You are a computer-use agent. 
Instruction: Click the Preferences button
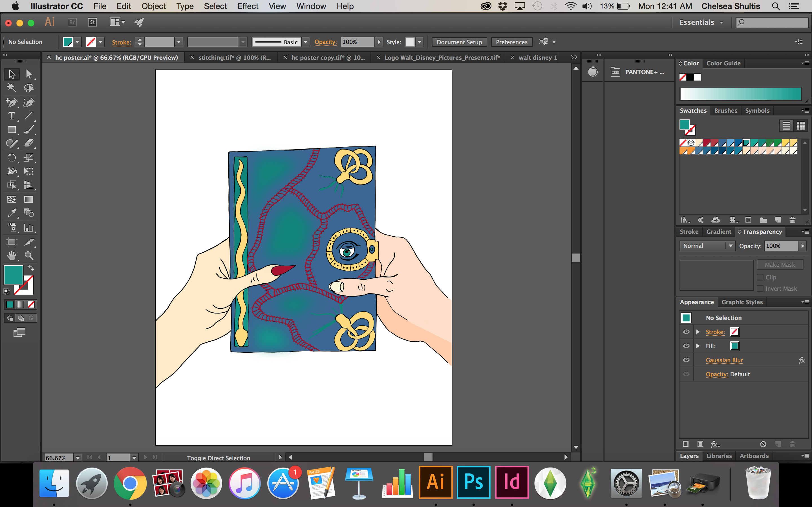coord(511,42)
